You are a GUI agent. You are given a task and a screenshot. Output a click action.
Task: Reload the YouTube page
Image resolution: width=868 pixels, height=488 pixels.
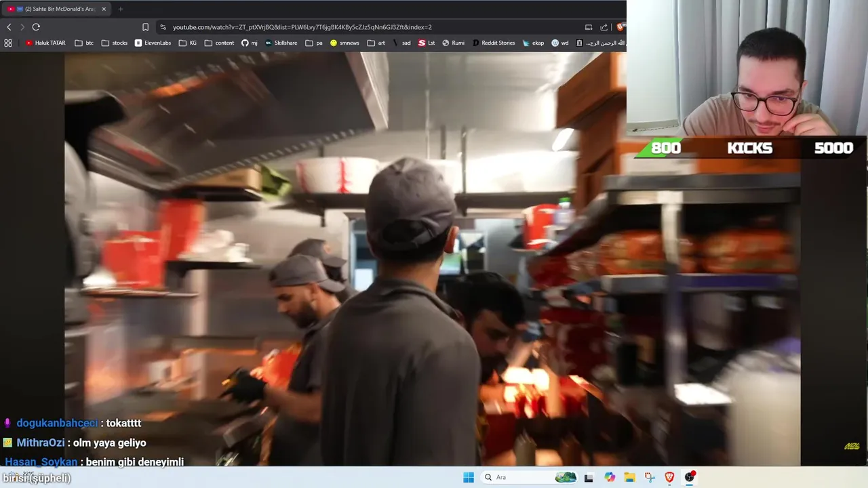click(36, 27)
